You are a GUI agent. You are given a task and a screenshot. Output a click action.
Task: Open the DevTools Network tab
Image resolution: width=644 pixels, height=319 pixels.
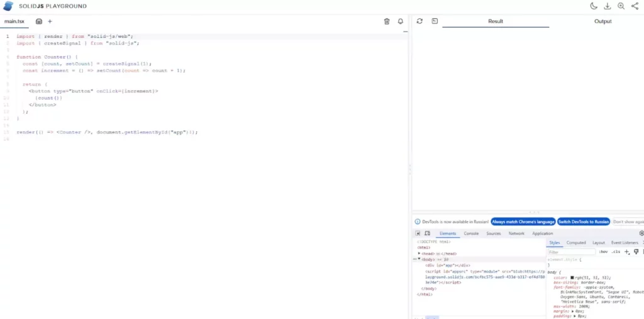click(516, 233)
